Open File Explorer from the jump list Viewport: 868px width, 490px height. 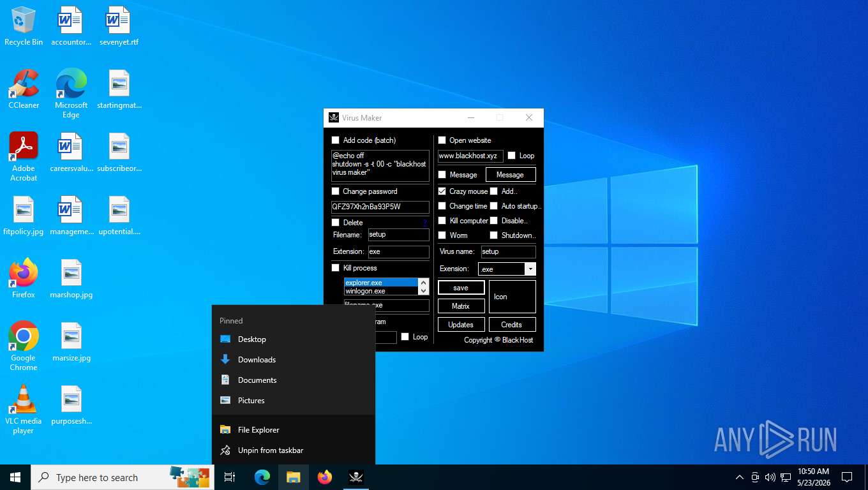(294, 430)
